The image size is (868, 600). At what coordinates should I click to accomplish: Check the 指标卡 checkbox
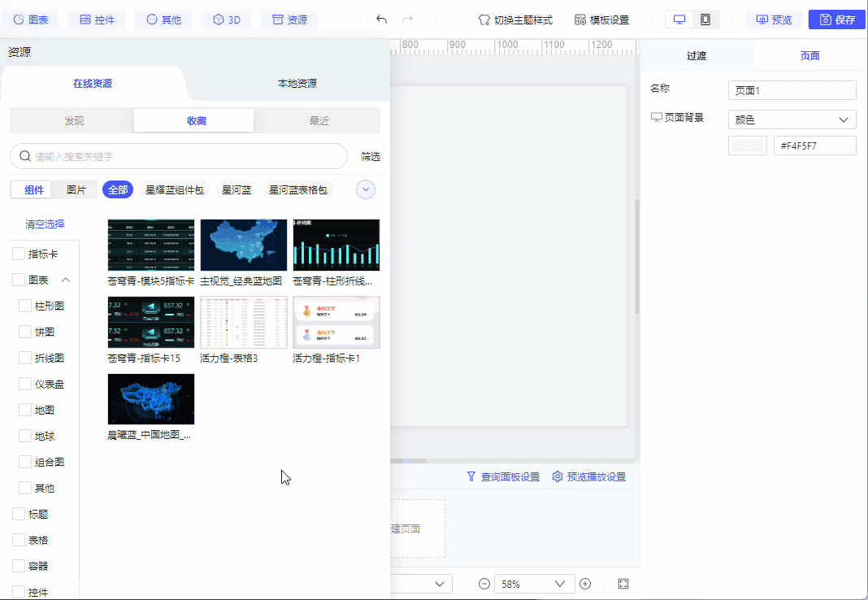point(18,254)
